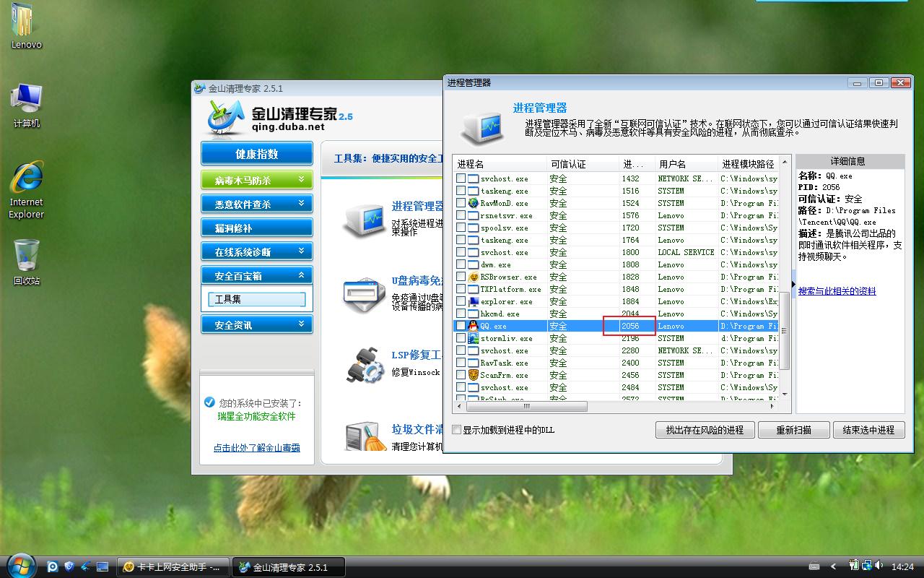This screenshot has height=578, width=924.
Task: Click the volume icon in system tray
Action: coord(878,566)
